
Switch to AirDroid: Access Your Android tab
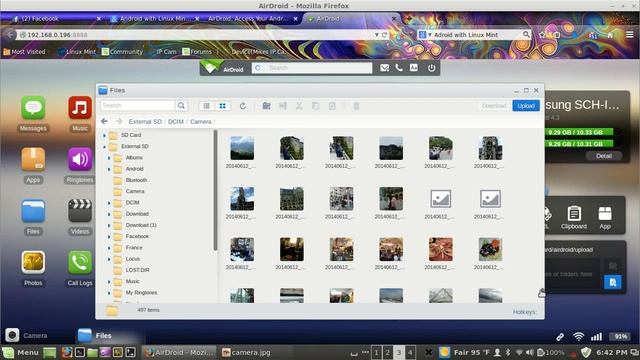(252, 18)
